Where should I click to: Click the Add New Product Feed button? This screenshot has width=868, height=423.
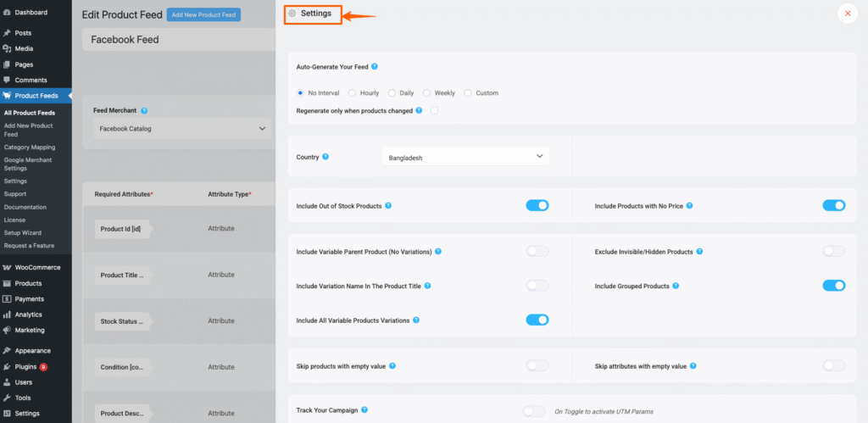click(203, 15)
